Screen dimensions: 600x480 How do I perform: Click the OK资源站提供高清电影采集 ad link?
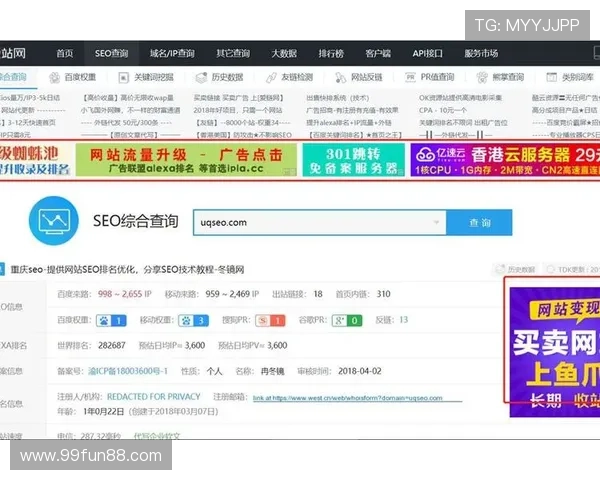point(460,98)
